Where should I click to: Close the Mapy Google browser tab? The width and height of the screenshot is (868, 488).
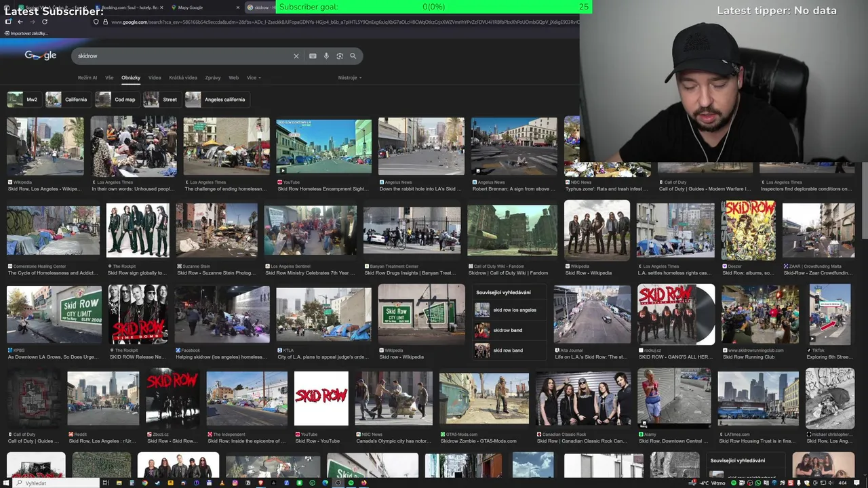(237, 7)
